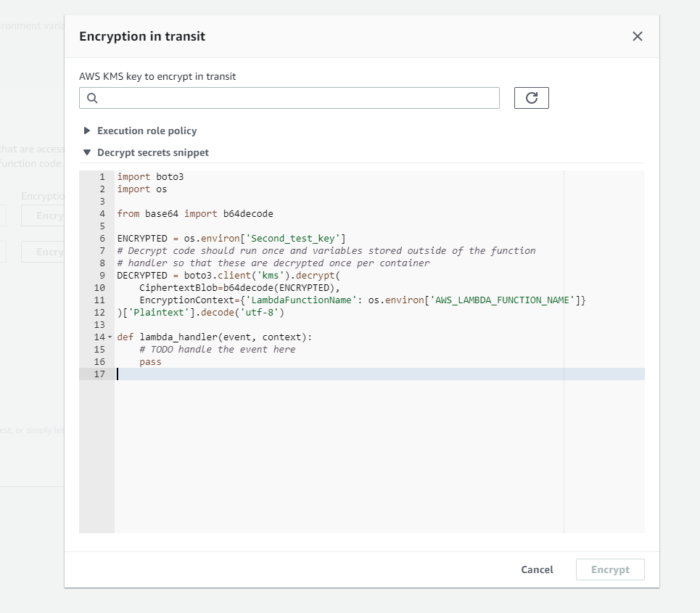This screenshot has width=700, height=613.
Task: Click the 'import boto3' statement
Action: [x=150, y=176]
